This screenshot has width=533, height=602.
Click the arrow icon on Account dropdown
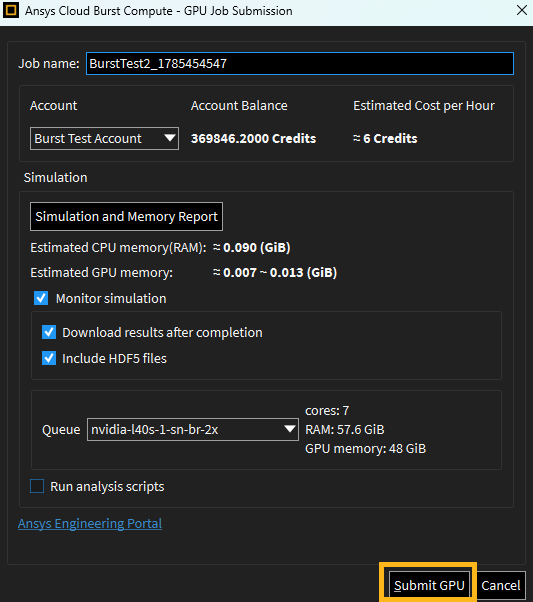tap(170, 138)
